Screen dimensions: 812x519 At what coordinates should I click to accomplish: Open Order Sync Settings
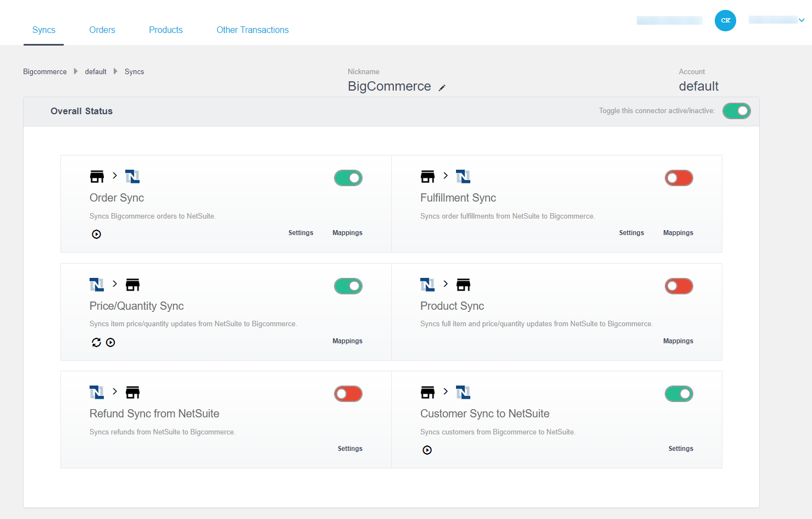click(x=301, y=233)
